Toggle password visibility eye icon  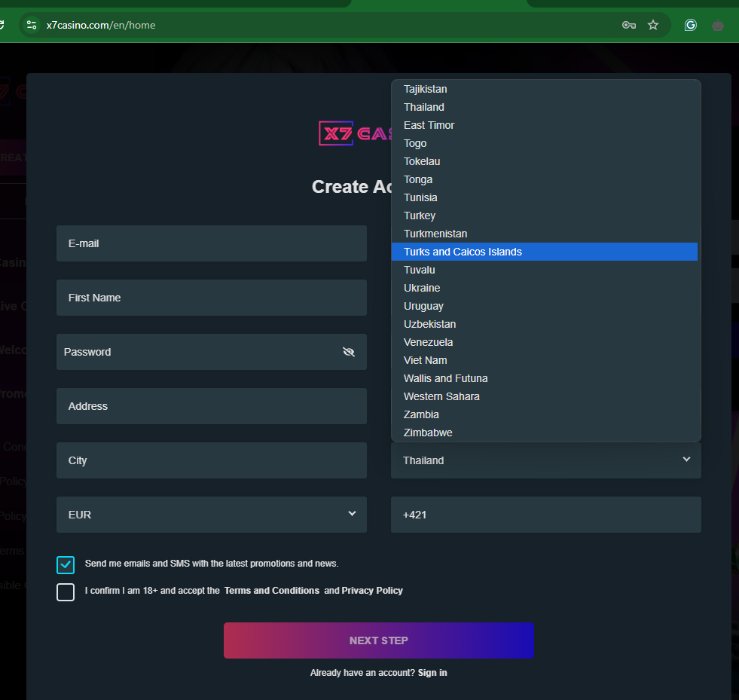[348, 352]
